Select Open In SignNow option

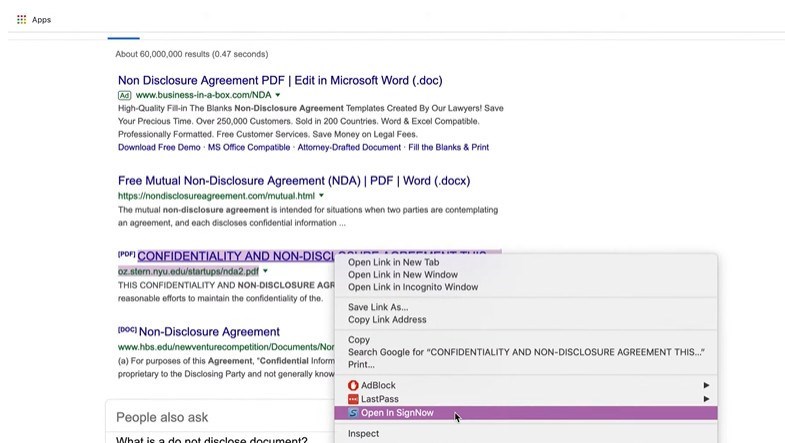pos(526,413)
